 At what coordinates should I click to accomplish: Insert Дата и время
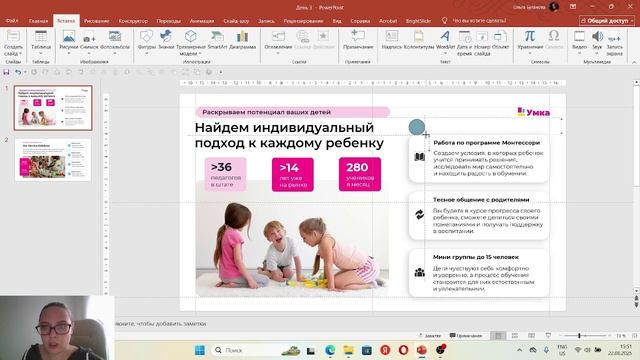click(464, 42)
